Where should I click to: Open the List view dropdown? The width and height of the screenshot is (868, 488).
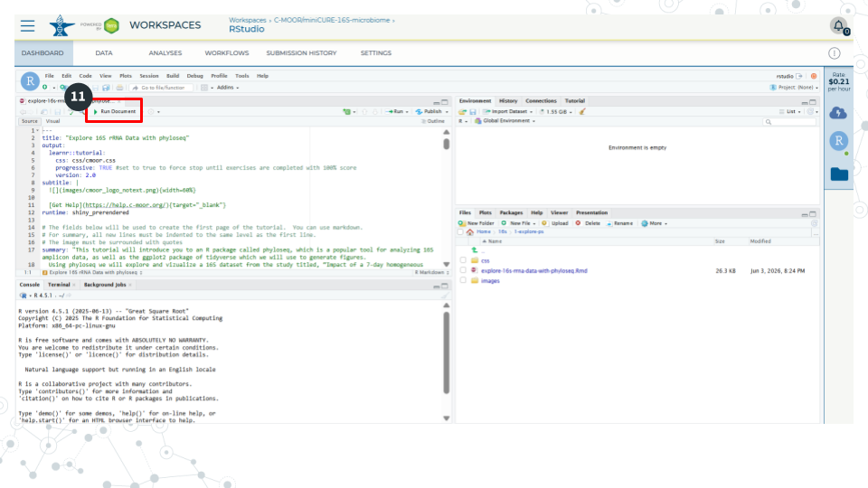(x=790, y=112)
